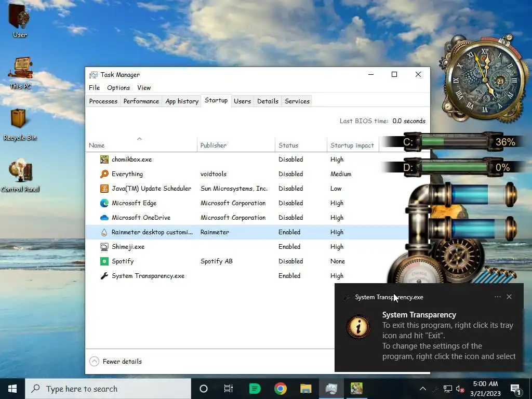Open the User desktop icon

click(x=20, y=20)
